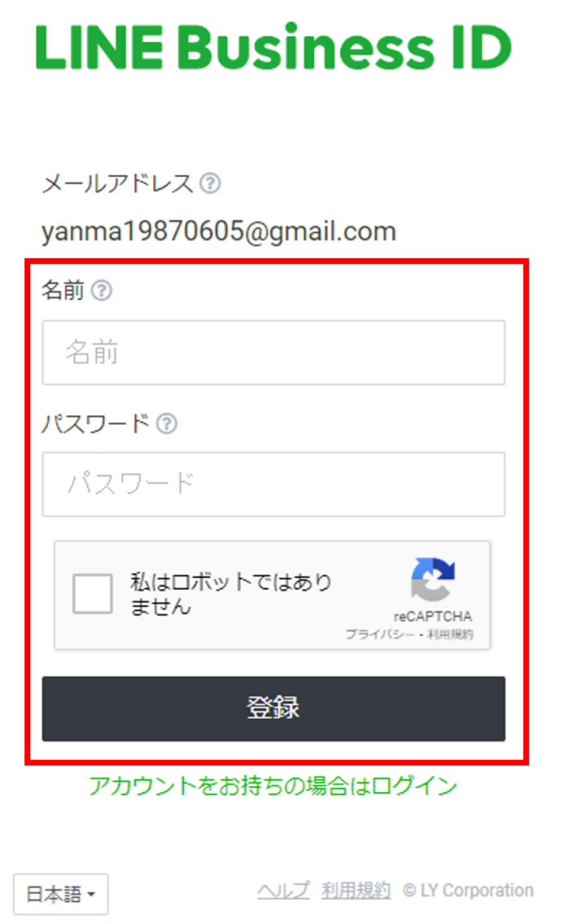
Task: Focus the 名前 input field
Action: point(273,353)
